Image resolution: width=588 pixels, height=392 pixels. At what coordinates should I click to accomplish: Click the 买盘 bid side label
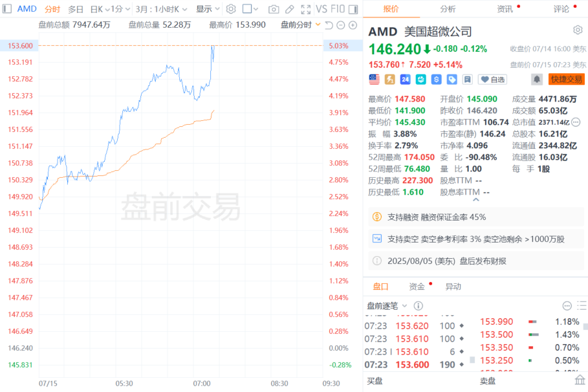(375, 381)
